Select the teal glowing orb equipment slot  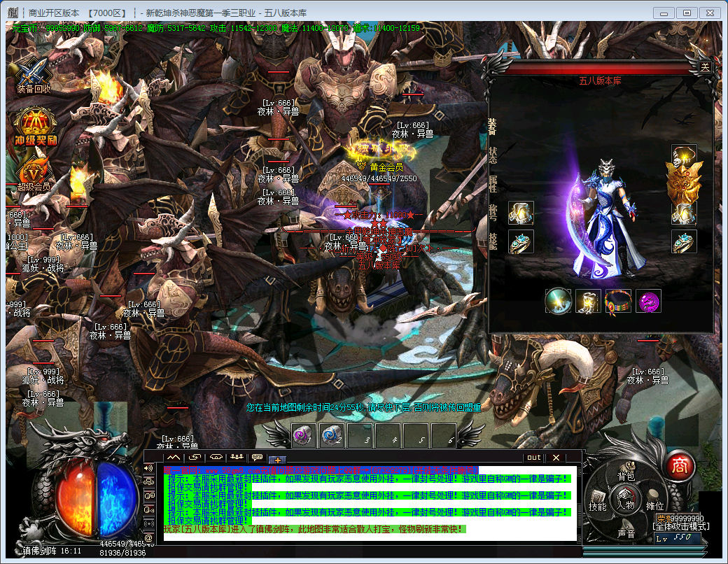pos(558,301)
